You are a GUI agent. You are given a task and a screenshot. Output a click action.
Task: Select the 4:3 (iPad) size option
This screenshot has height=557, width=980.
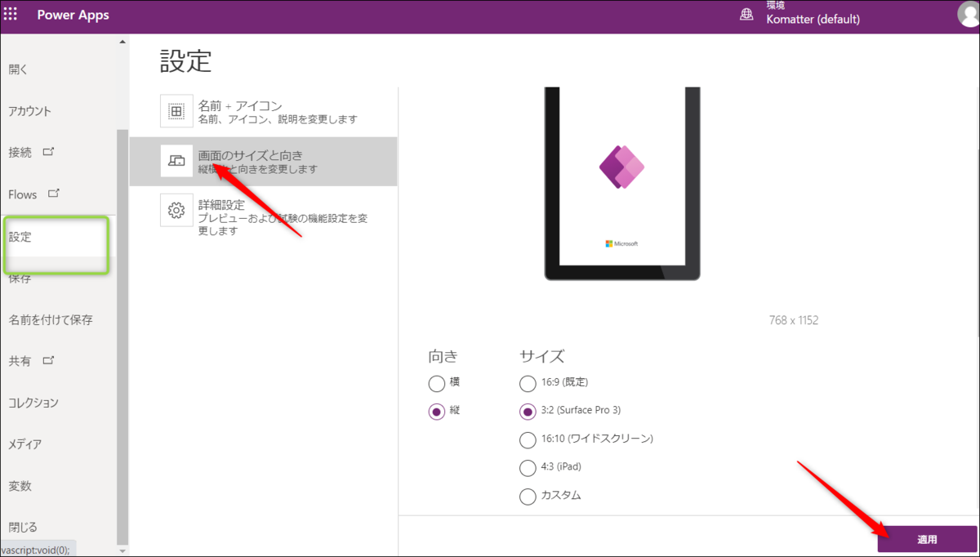click(x=528, y=467)
